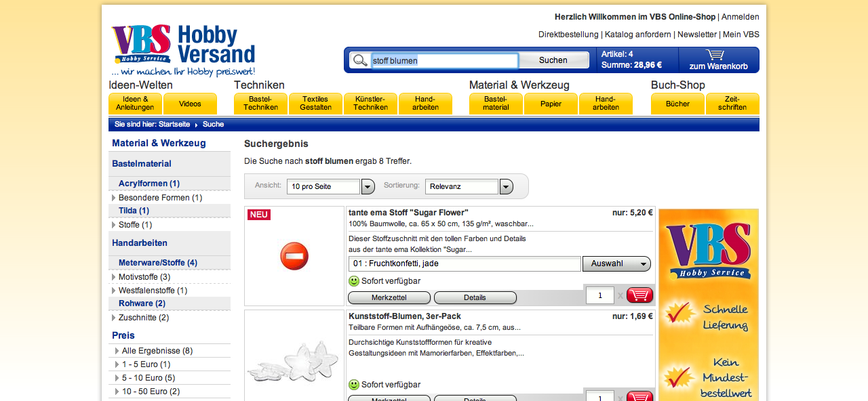This screenshot has width=868, height=401.
Task: Add Sugar Flower fabric to cart
Action: click(x=639, y=295)
